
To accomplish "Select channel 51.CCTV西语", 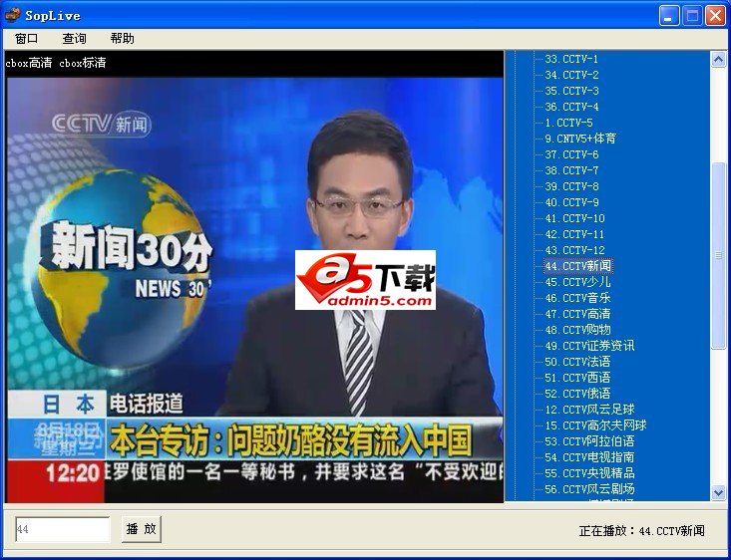I will (x=577, y=378).
